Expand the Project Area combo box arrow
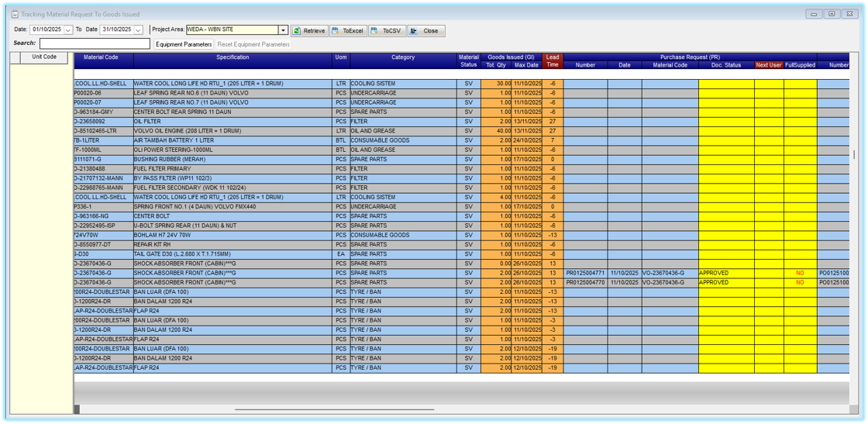 [284, 30]
